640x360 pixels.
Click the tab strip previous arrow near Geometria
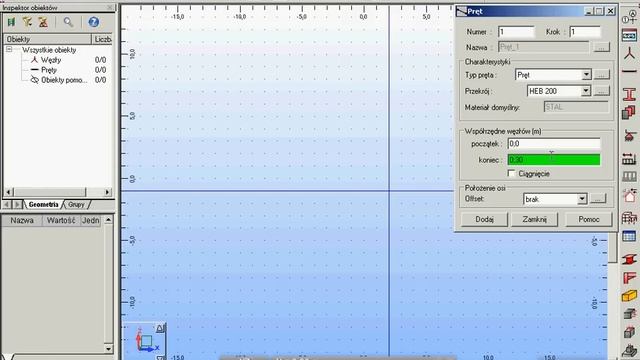pyautogui.click(x=7, y=204)
